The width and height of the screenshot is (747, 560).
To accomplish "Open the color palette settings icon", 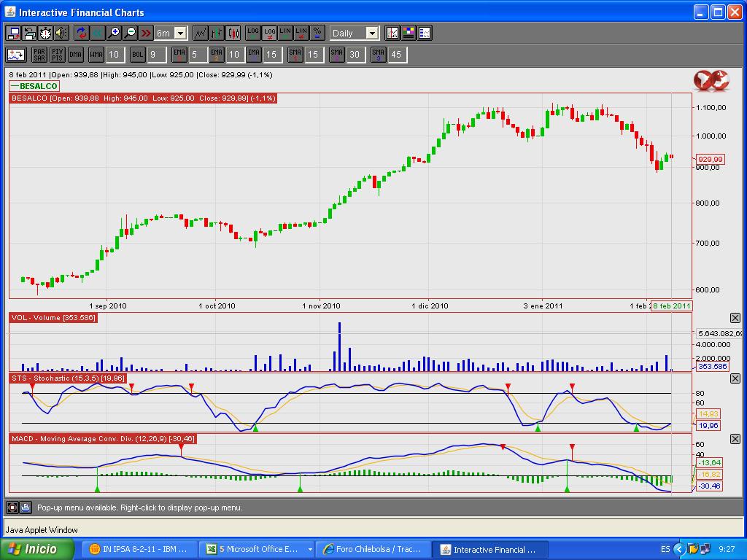I will coord(409,33).
